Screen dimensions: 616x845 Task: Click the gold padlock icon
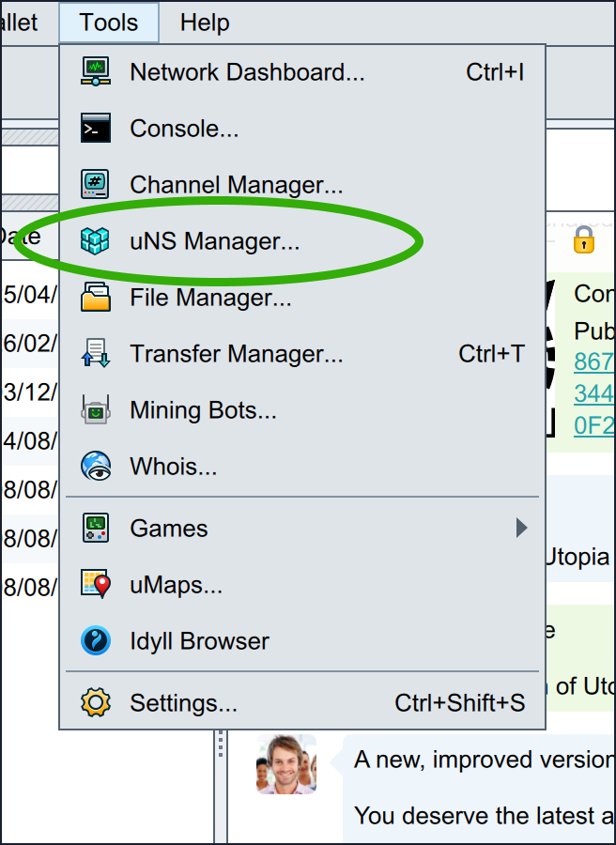point(584,239)
